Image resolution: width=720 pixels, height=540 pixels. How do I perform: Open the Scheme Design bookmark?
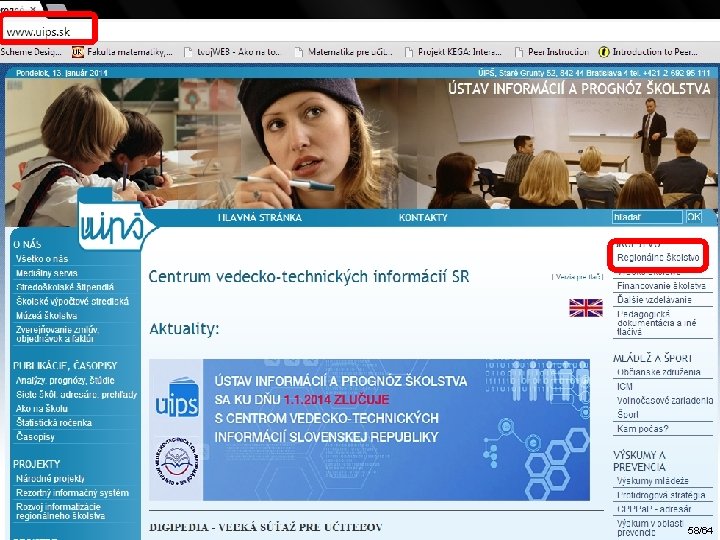31,52
